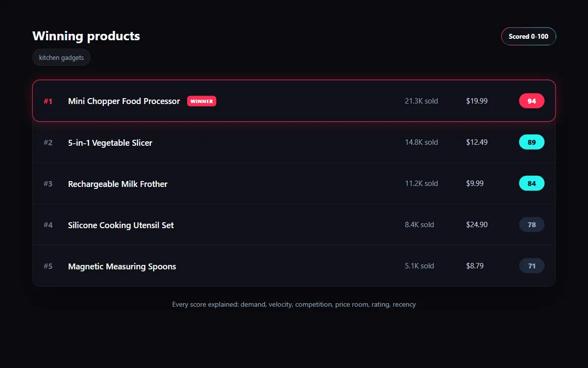Click the teal score 89 pill
Viewport: 588px width, 368px height.
532,142
